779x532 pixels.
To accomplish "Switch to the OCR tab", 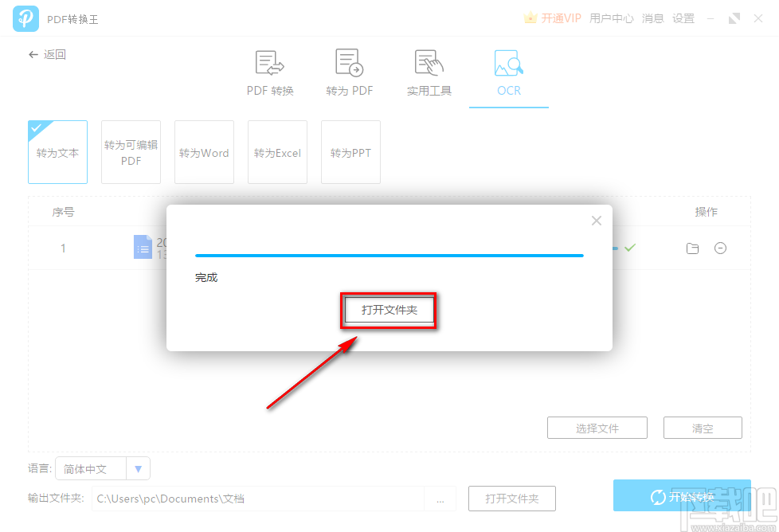I will pyautogui.click(x=508, y=90).
